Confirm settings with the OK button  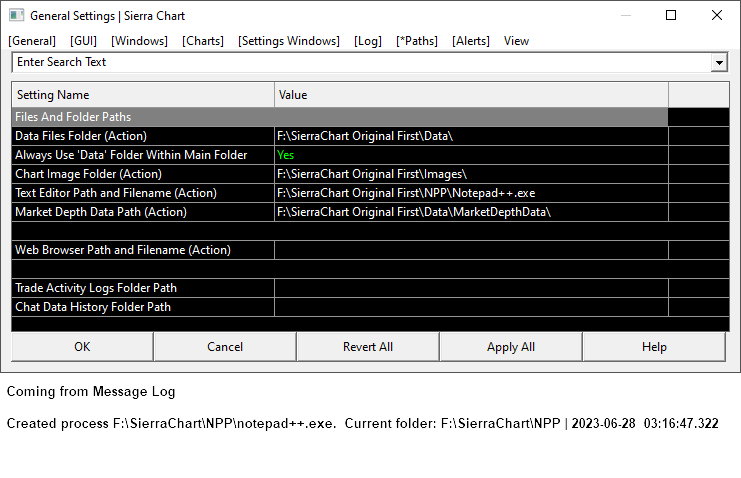coord(82,347)
